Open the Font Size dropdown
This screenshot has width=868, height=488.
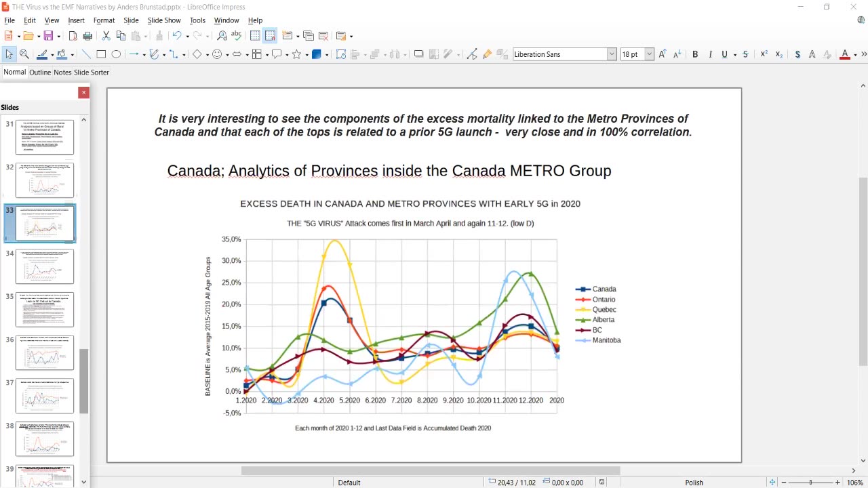click(x=649, y=54)
